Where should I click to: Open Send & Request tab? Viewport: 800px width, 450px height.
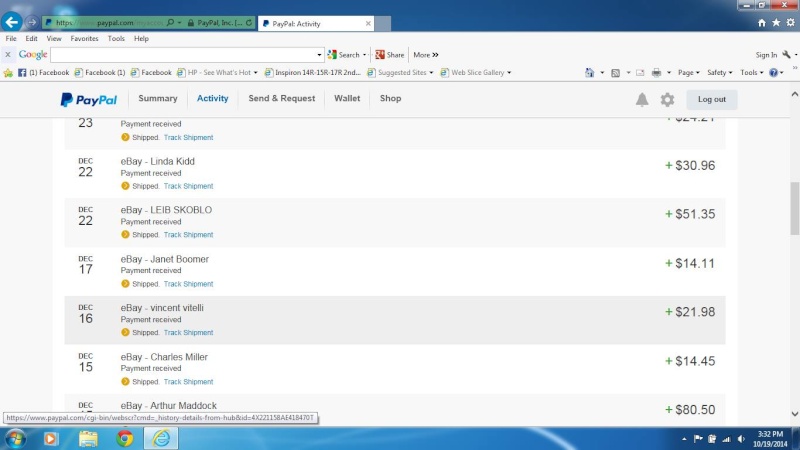[x=282, y=98]
